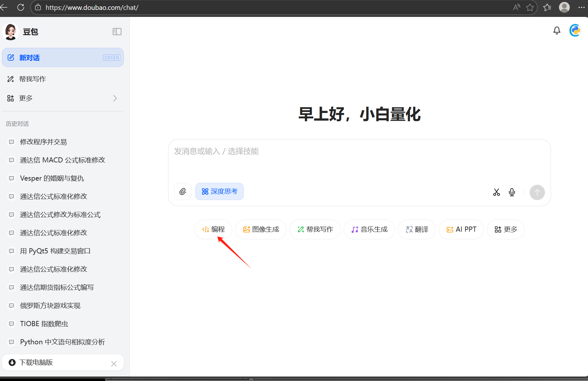Toggle 深度思考 deep thinking mode
Screen dimensions: 588x381
coord(220,191)
